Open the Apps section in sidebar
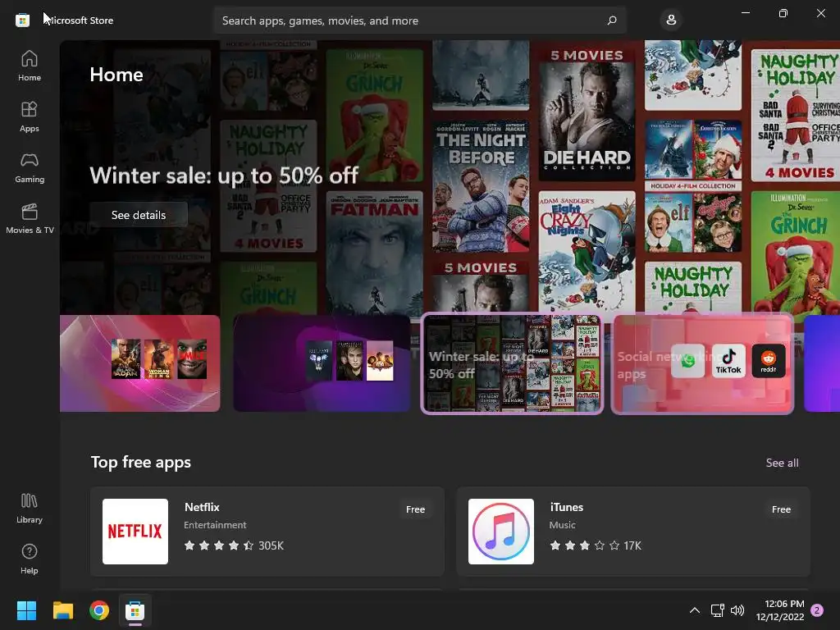The image size is (840, 630). 30,116
